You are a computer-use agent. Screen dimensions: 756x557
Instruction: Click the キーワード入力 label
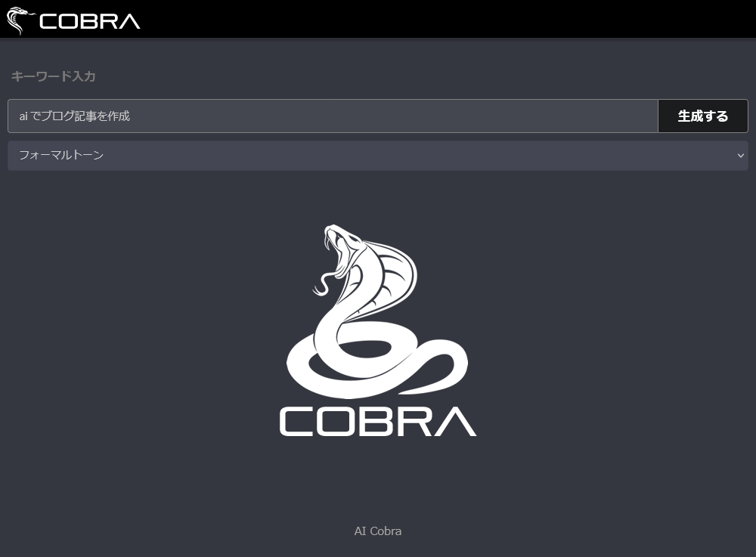tap(53, 76)
